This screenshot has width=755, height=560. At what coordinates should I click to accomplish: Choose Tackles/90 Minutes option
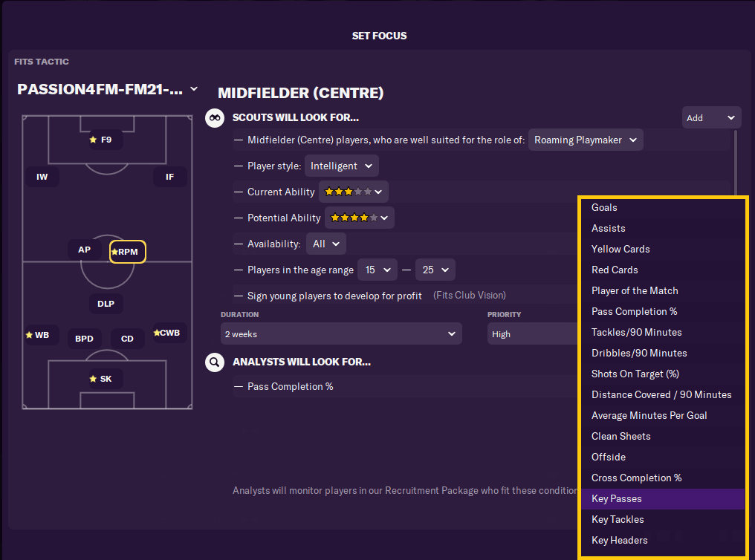tap(663, 333)
